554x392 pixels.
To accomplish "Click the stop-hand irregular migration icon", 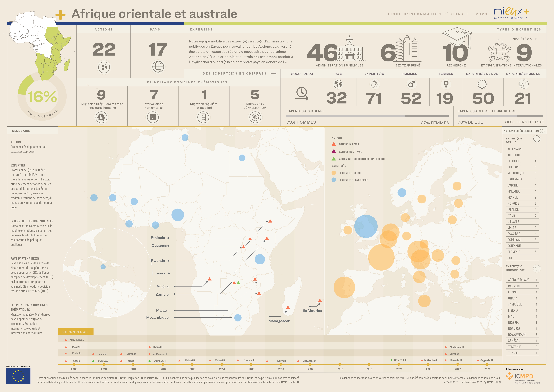I will pyautogui.click(x=101, y=118).
